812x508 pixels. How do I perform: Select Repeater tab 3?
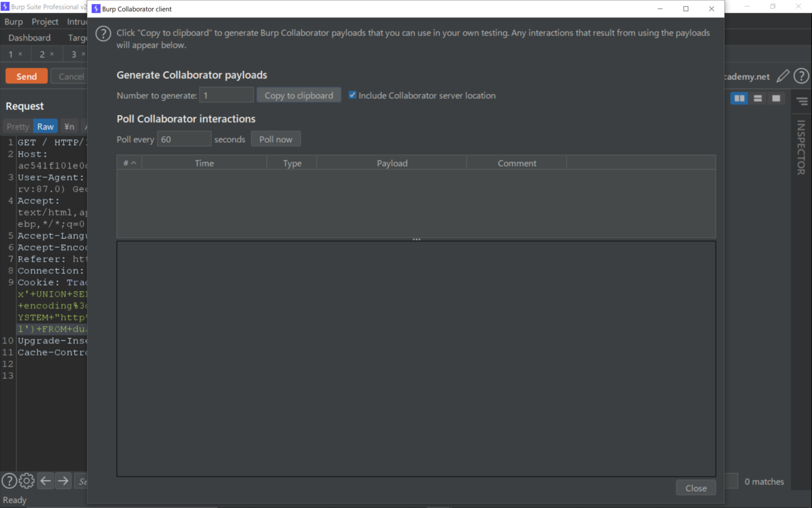coord(74,54)
